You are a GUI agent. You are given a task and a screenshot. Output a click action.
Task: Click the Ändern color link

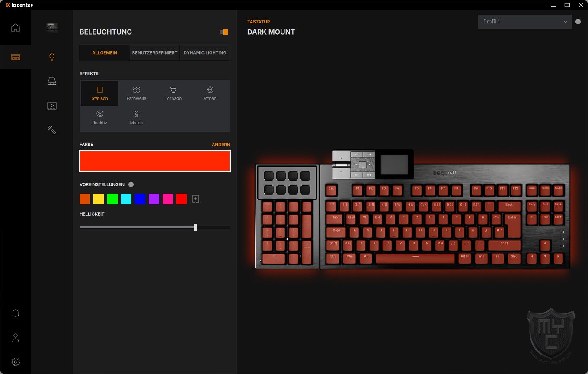pos(221,145)
